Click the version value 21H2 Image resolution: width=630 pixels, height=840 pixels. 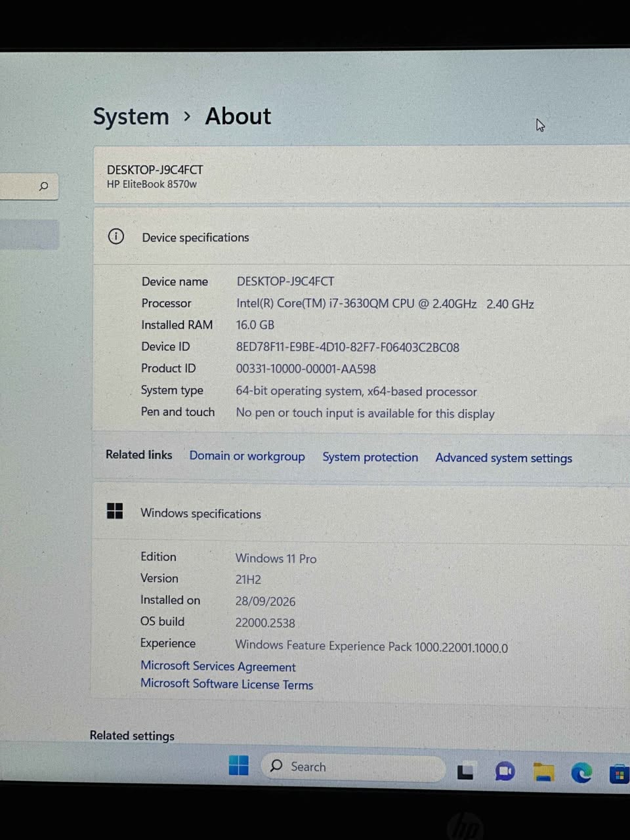(248, 579)
